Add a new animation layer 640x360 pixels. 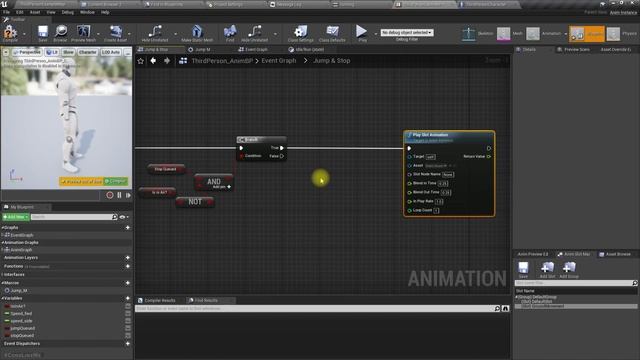pyautogui.click(x=127, y=258)
